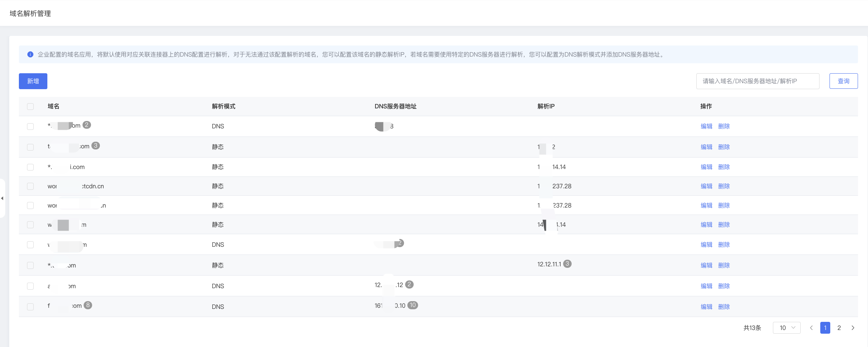Viewport: 868px width, 347px height.
Task: Click the badge 2 in the first domain row
Action: [x=87, y=125]
